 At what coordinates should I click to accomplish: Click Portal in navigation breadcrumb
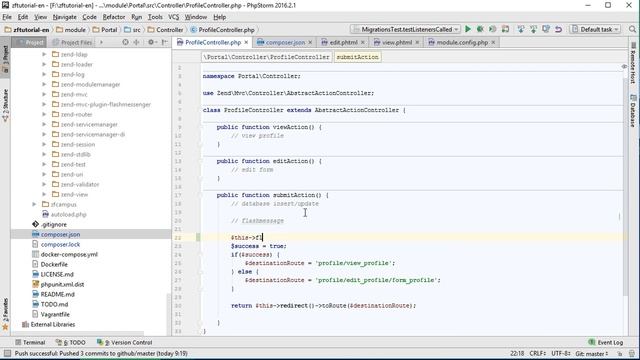105,29
